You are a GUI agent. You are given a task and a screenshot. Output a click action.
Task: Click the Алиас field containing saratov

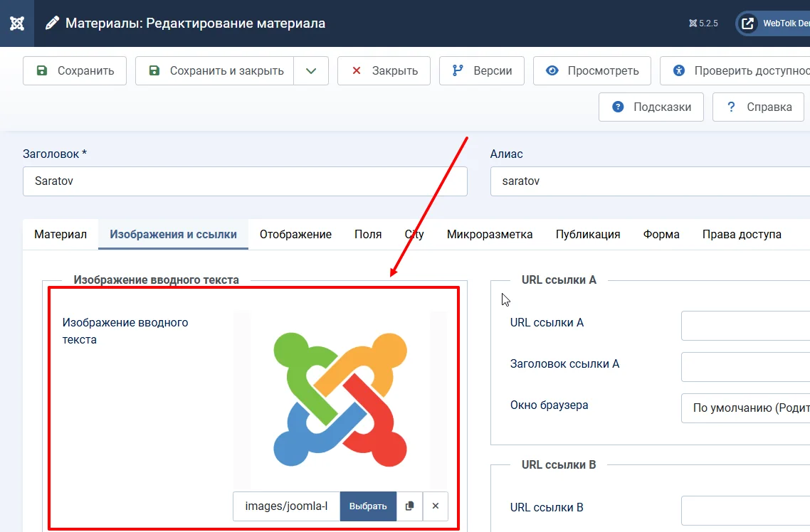[651, 181]
